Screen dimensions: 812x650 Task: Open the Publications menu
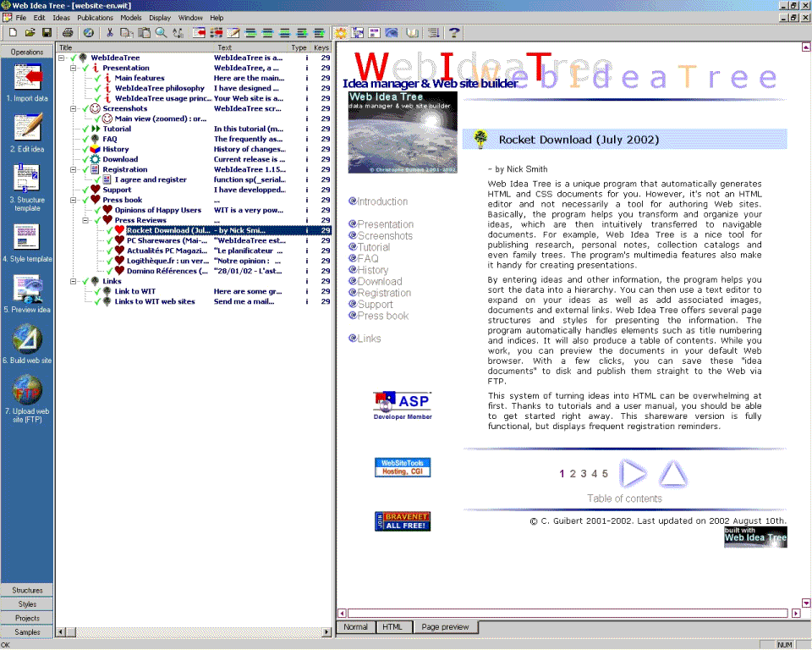[95, 18]
